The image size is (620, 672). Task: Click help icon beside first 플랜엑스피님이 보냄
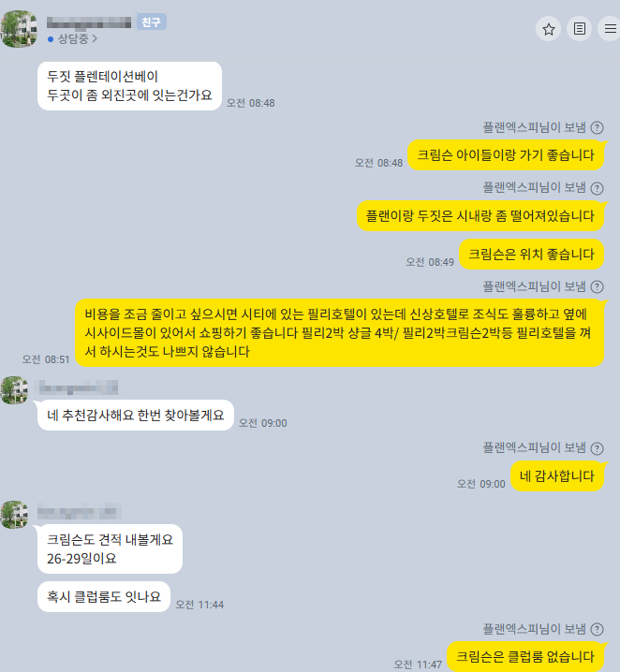(x=597, y=127)
